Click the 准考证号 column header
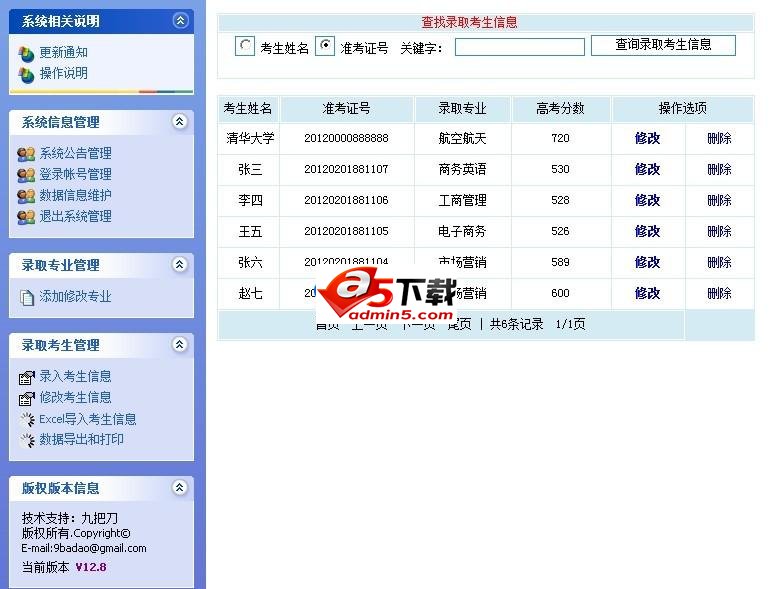The height and width of the screenshot is (589, 774). pyautogui.click(x=347, y=109)
